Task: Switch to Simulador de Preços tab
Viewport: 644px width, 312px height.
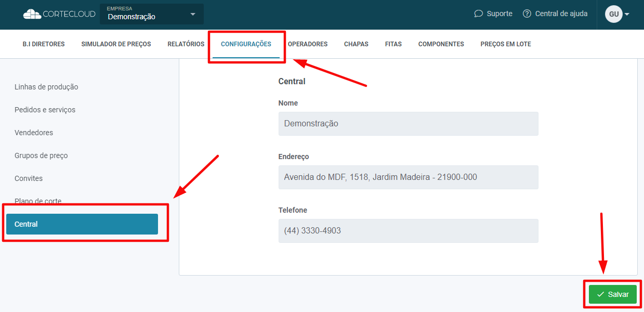Action: click(116, 44)
